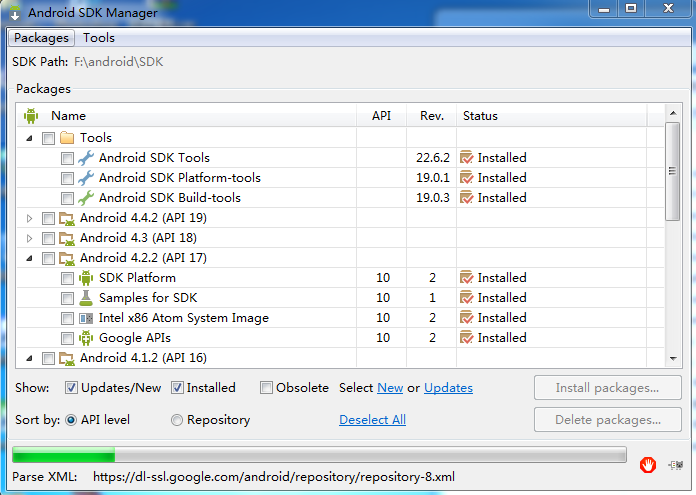Click the Tools folder icon
The height and width of the screenshot is (495, 696).
click(67, 138)
